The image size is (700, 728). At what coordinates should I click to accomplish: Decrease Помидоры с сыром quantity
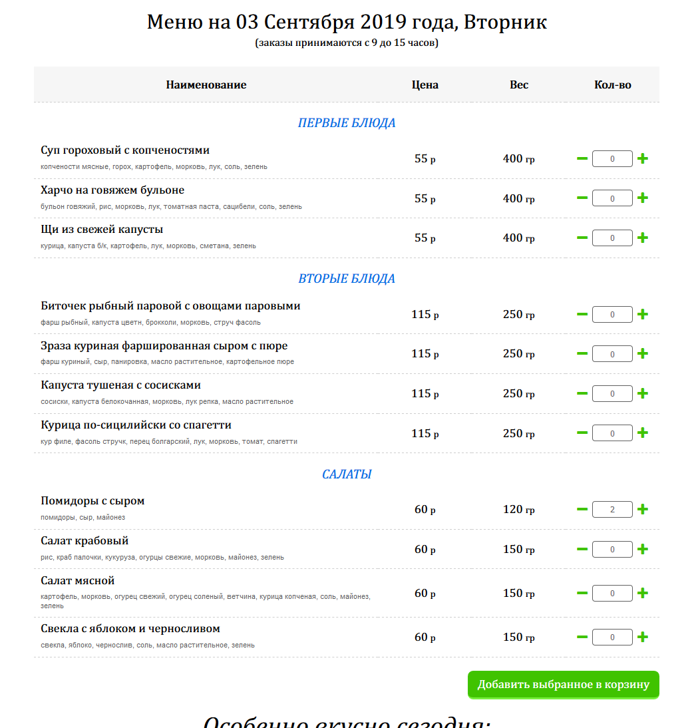click(x=582, y=510)
